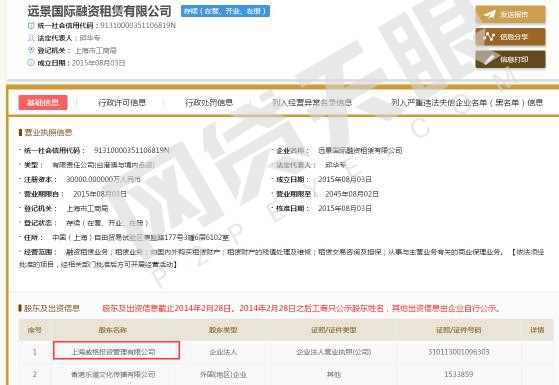This screenshot has height=385, width=559.
Task: Click the 外国(地区)企业 shareholder type cell
Action: coord(223,374)
